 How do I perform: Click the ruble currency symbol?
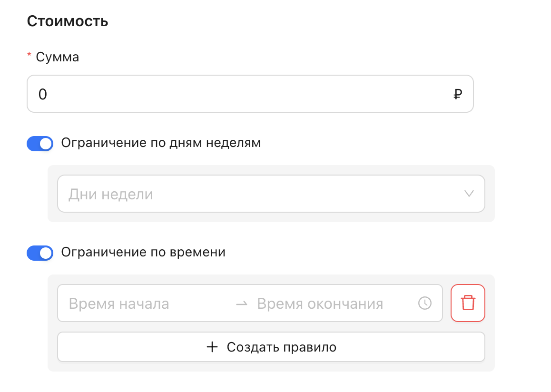(x=457, y=95)
